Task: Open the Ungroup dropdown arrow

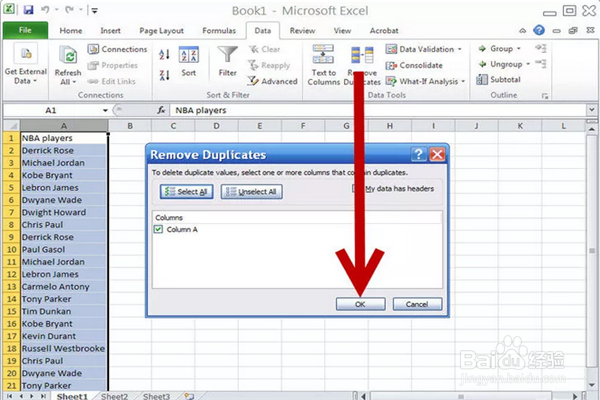Action: point(528,64)
